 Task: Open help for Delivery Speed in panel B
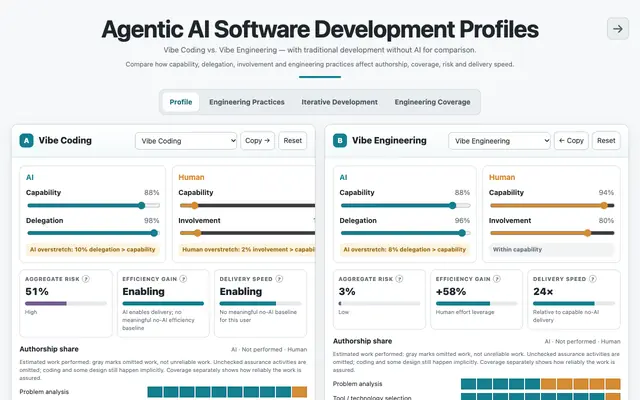point(593,279)
